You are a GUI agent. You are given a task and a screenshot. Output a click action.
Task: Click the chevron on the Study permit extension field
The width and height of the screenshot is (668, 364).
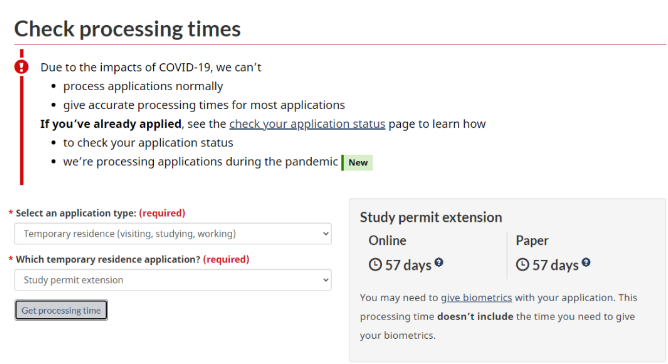(x=325, y=280)
